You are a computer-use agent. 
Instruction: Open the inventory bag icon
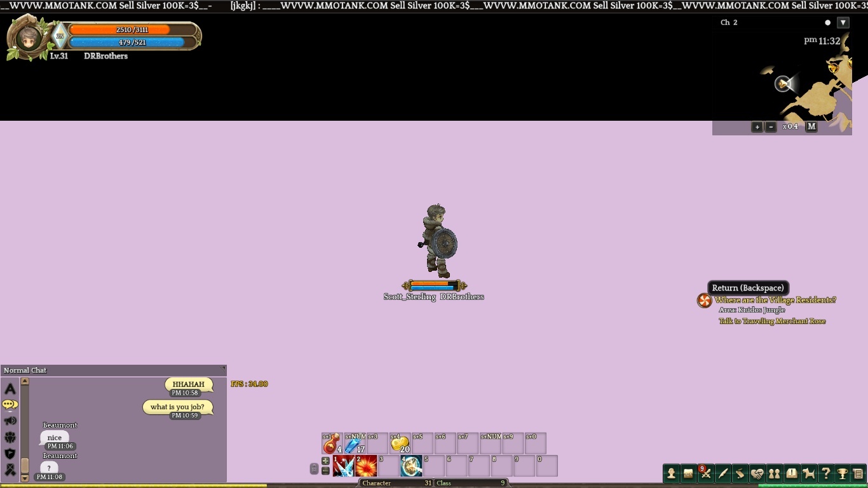click(x=688, y=473)
